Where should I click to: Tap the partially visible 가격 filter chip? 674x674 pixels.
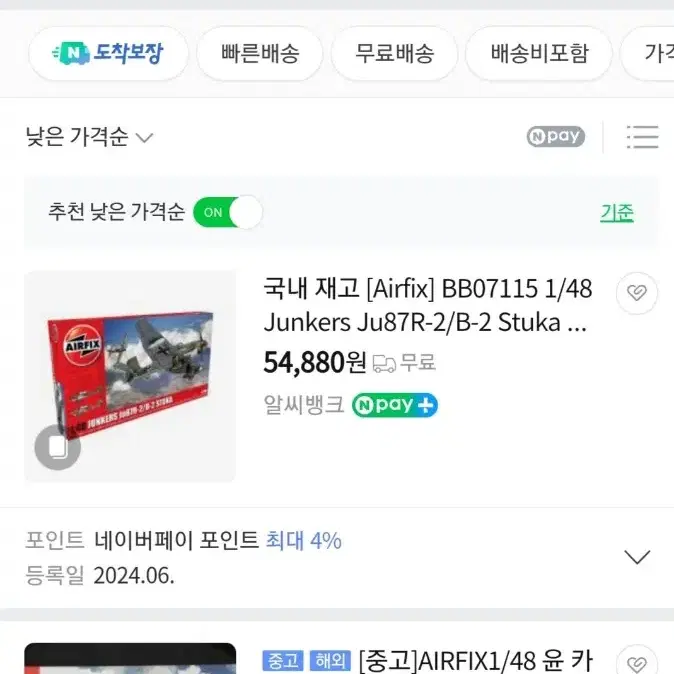coord(648,53)
